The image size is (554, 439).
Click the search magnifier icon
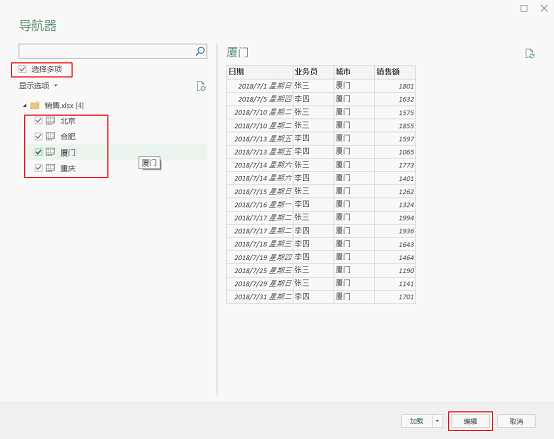[x=200, y=51]
